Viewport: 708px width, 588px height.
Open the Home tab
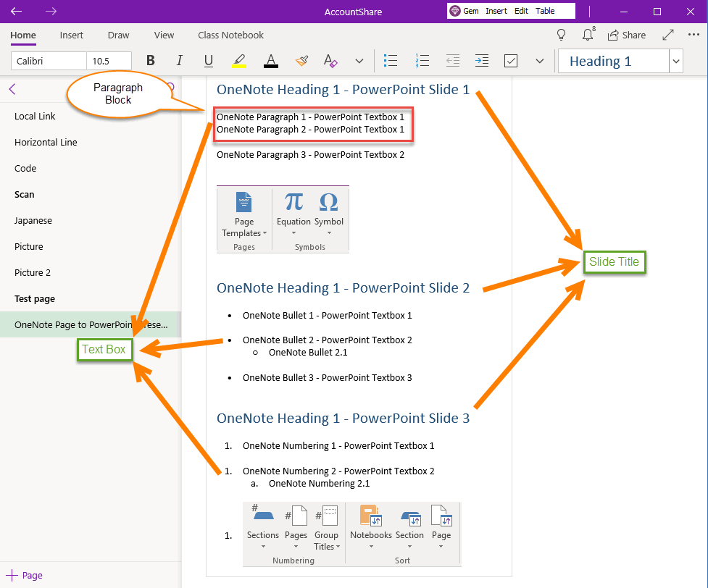click(23, 35)
